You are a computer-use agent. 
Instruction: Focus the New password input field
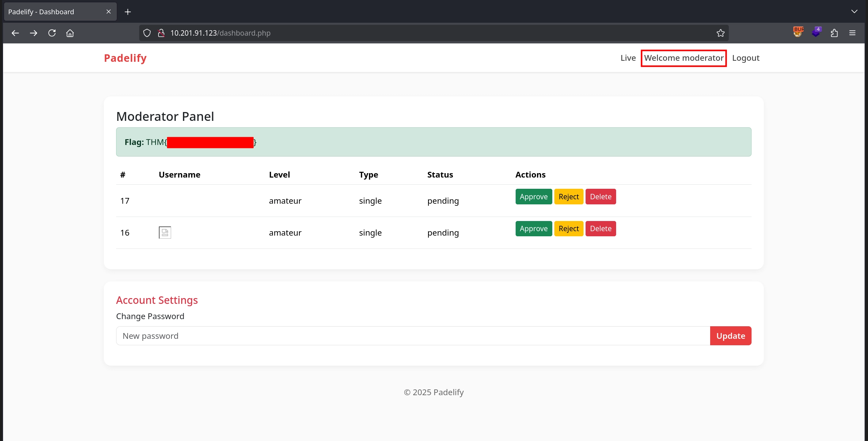pyautogui.click(x=412, y=336)
